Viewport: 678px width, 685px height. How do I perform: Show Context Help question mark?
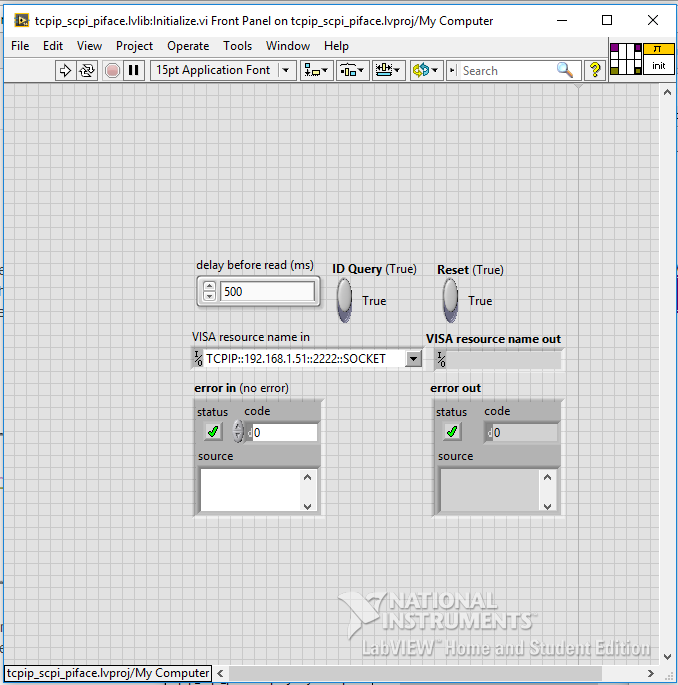click(x=595, y=70)
